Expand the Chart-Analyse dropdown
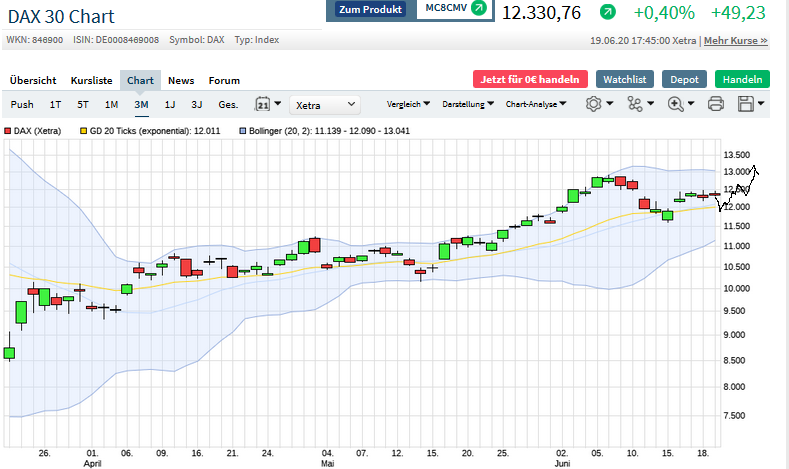The height and width of the screenshot is (469, 789). tap(536, 104)
